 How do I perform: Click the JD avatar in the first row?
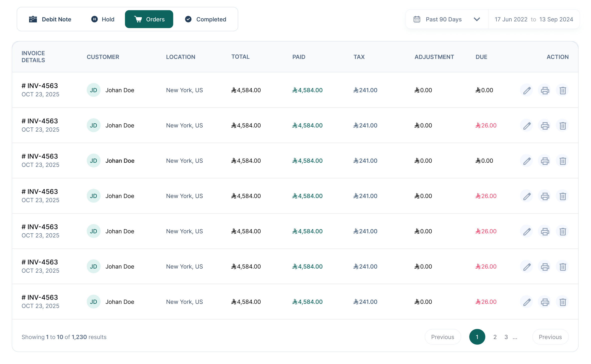93,90
